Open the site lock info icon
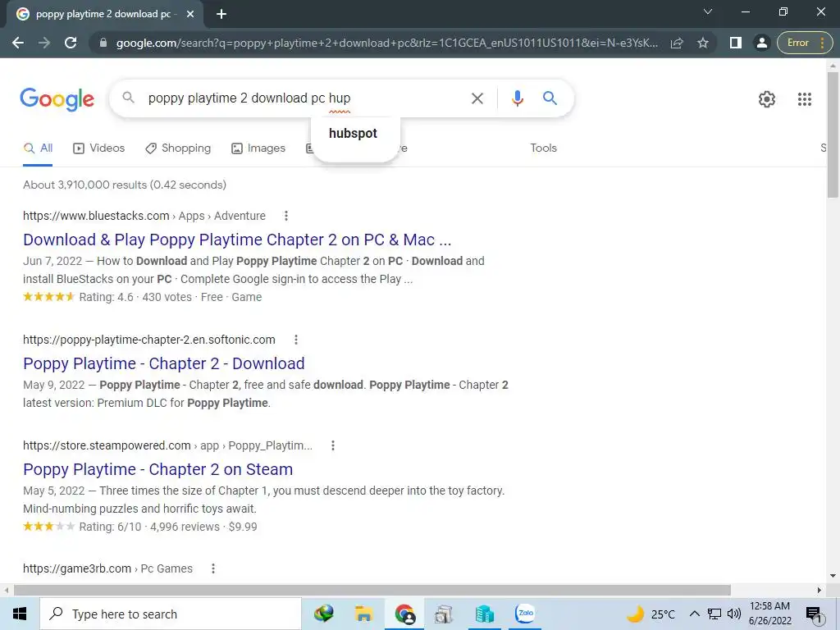The image size is (840, 630). (103, 43)
